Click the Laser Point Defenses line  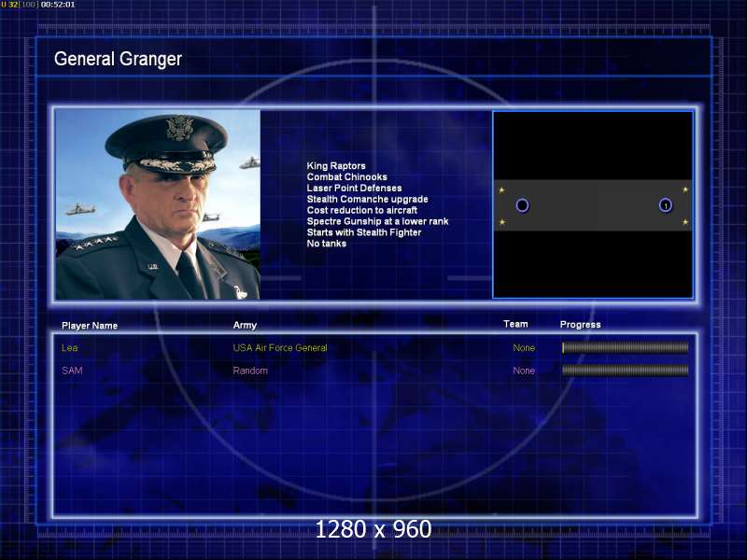(x=354, y=188)
